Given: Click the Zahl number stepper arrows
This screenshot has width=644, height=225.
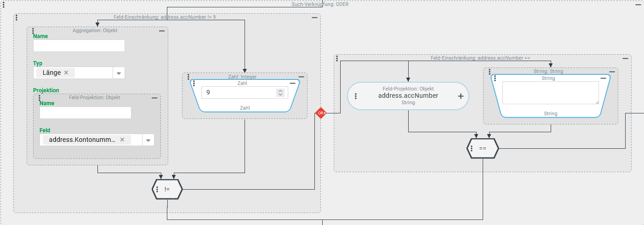Looking at the screenshot, I should coord(280,93).
